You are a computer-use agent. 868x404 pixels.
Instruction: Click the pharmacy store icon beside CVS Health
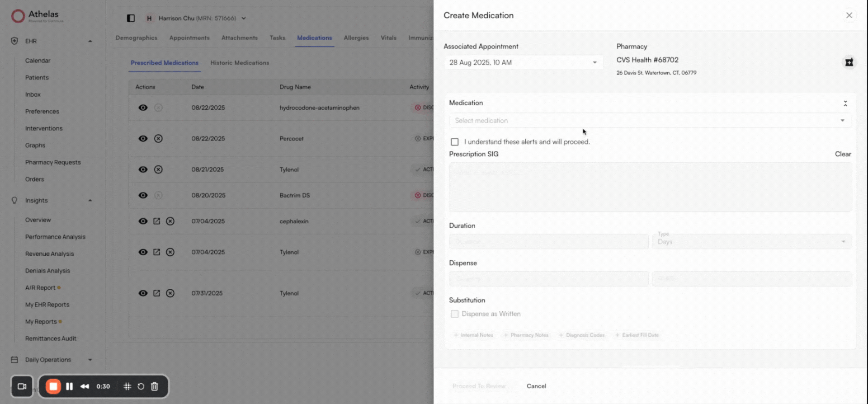click(x=849, y=62)
